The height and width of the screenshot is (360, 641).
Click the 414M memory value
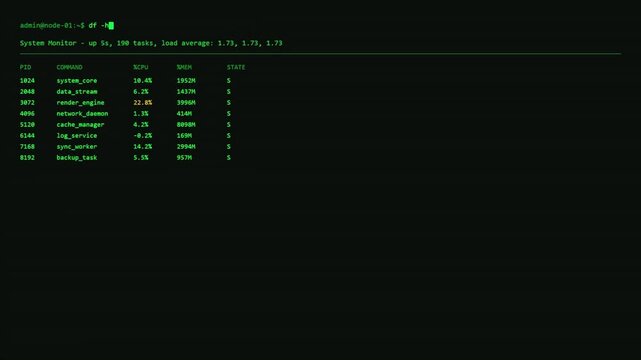coord(184,114)
